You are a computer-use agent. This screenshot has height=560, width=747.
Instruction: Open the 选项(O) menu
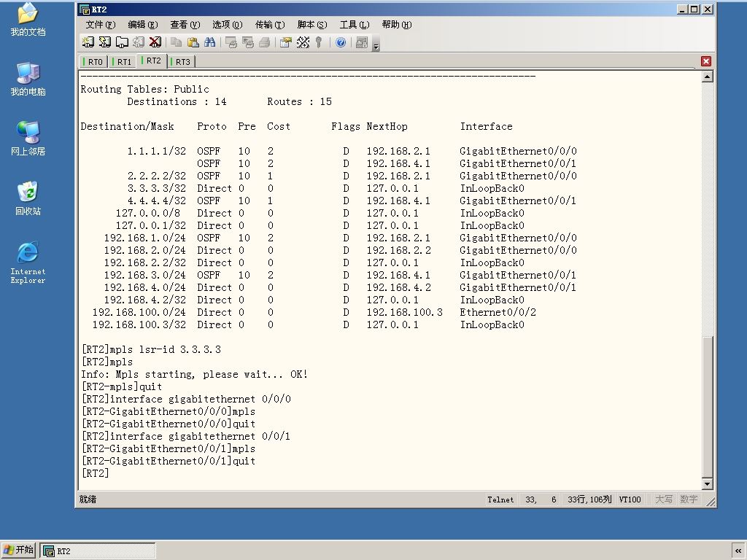tap(228, 25)
